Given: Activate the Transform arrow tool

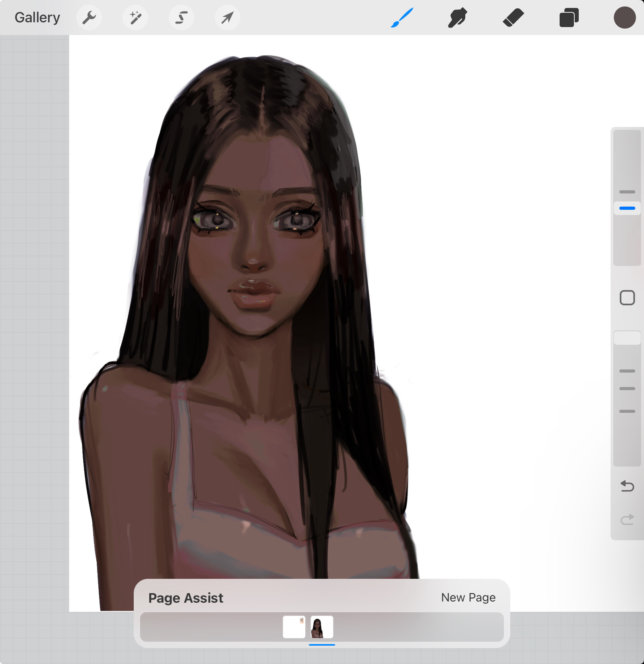Looking at the screenshot, I should click(x=227, y=18).
